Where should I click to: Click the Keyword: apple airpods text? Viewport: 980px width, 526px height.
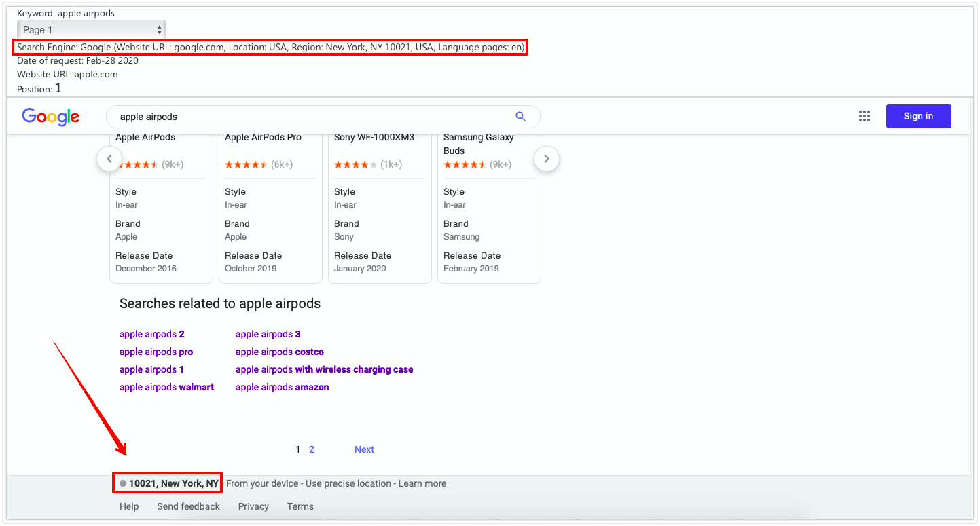tap(66, 13)
